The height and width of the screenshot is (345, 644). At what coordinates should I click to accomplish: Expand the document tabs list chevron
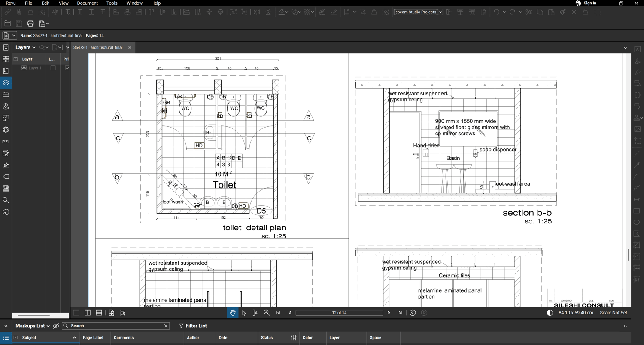tap(625, 48)
